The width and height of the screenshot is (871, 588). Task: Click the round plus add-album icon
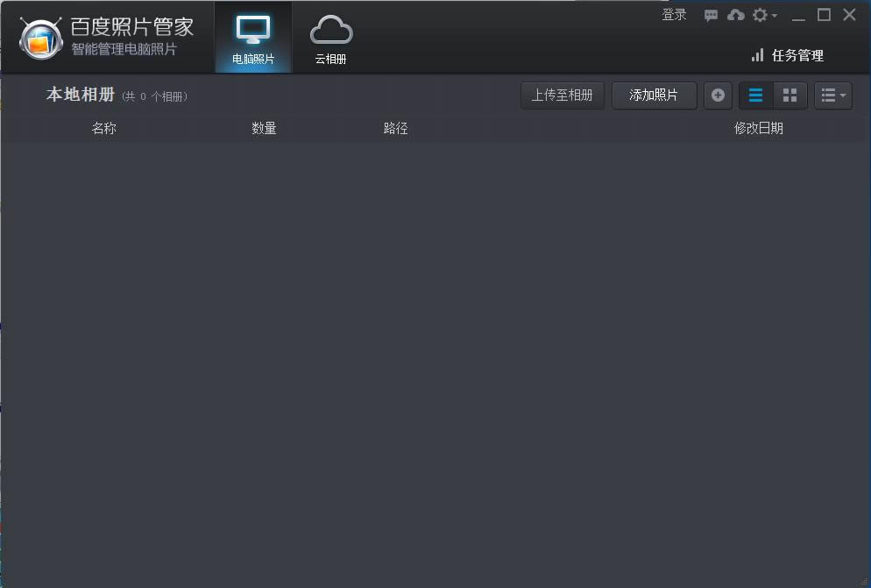[718, 95]
